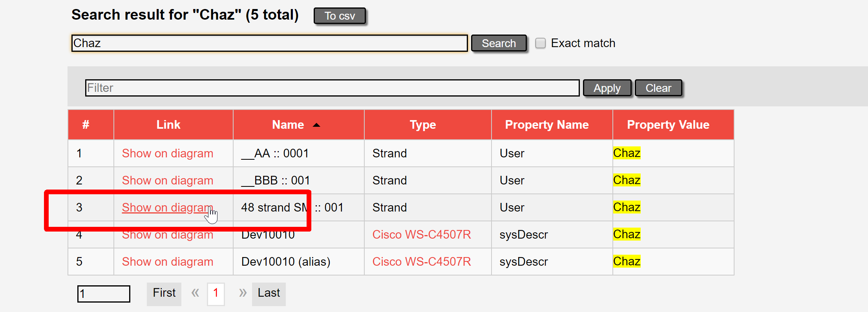Click the next page double-chevron icon
The image size is (868, 312).
243,293
